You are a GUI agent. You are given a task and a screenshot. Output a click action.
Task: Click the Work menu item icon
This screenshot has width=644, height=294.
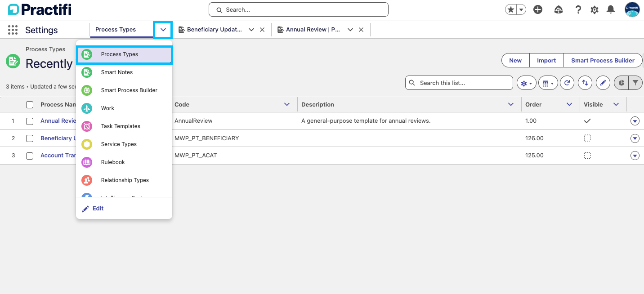87,108
